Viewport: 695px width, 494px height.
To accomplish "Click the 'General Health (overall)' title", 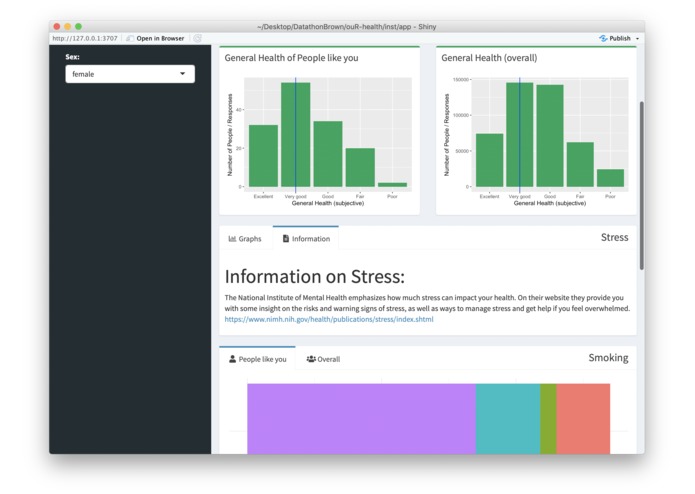I will (x=489, y=58).
